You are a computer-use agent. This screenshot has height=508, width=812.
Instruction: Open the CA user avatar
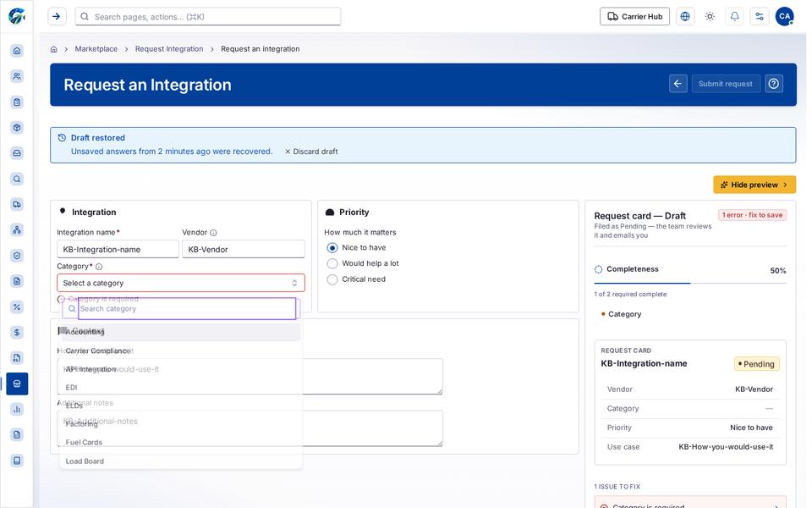[x=785, y=17]
